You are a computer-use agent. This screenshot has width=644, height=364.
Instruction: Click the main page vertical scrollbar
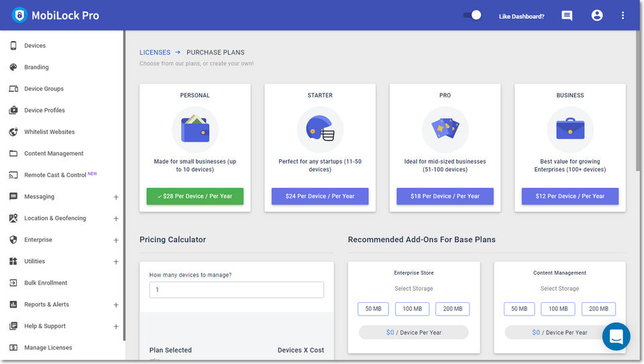point(638,101)
